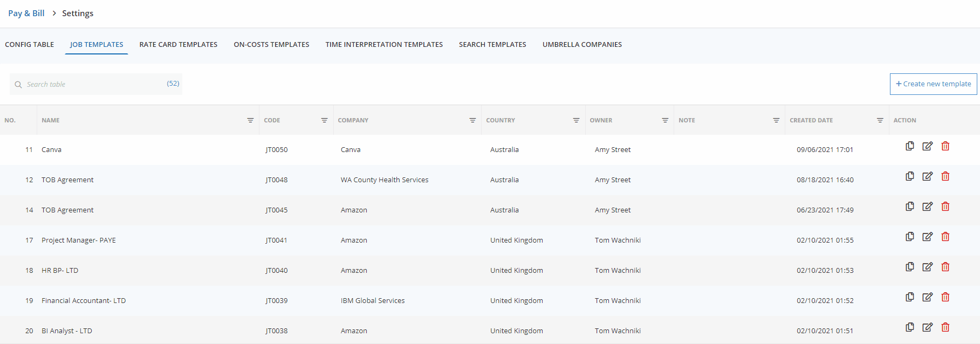
Task: Open Time Interpretation Templates tab
Action: (384, 45)
